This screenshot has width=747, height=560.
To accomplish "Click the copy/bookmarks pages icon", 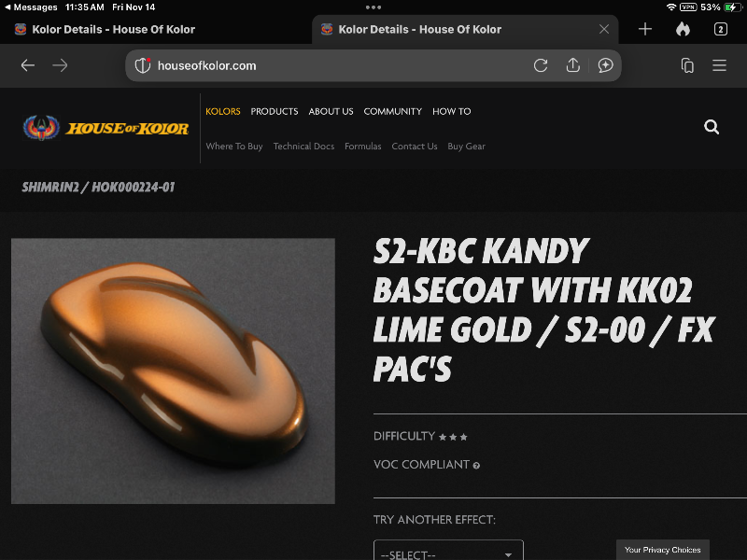I will point(687,65).
